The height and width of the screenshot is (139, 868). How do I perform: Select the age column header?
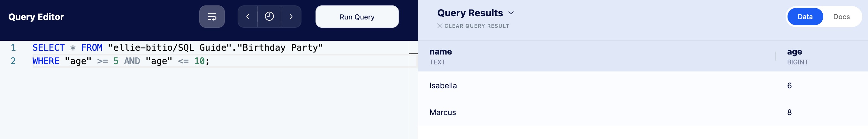(794, 52)
